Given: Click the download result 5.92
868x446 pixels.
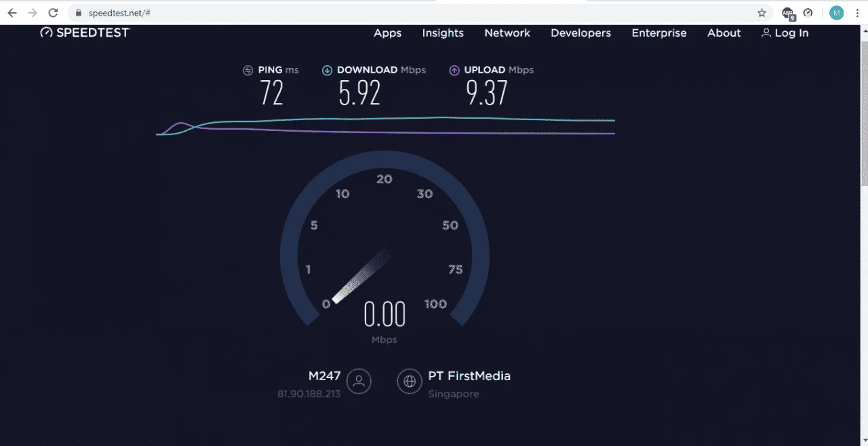Looking at the screenshot, I should point(359,93).
